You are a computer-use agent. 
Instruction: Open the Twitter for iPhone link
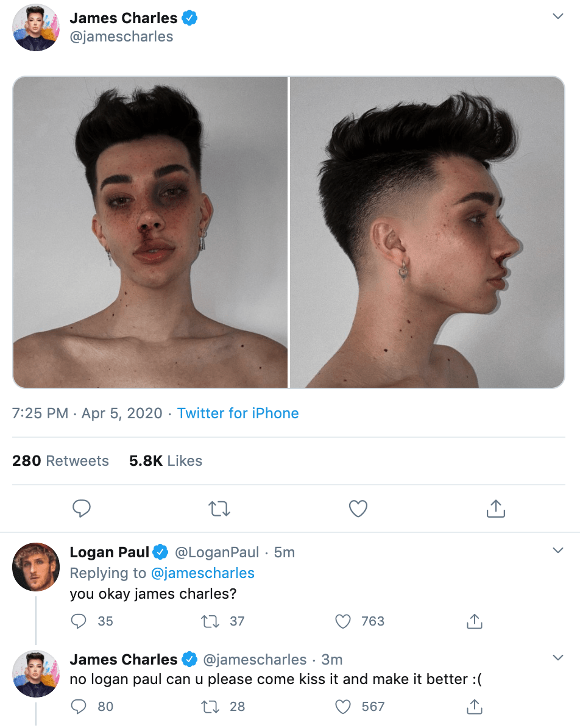[x=238, y=413]
